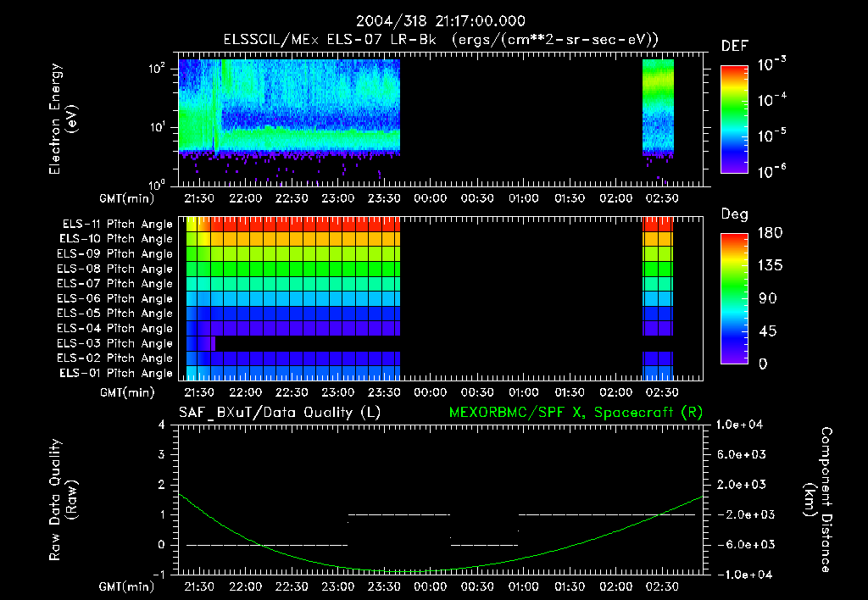
Task: Select the ELS-09 Pitch Angle label
Action: click(115, 254)
